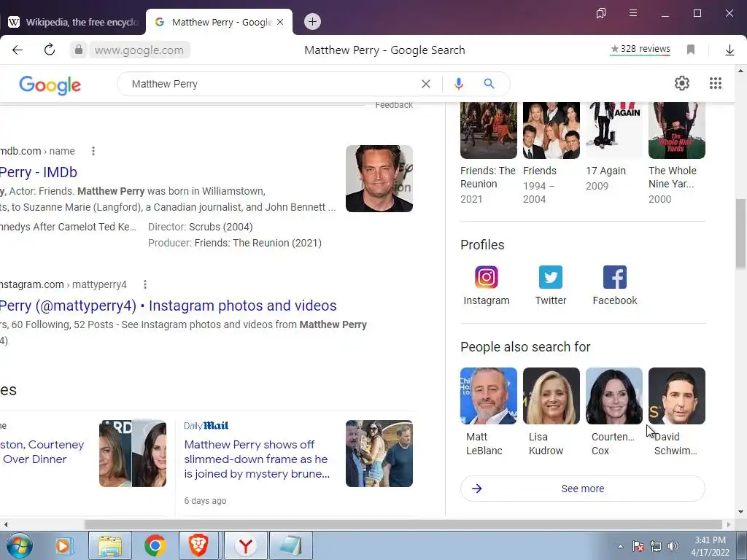Viewport: 747px width, 560px height.
Task: Close the Matthew Perry Google tab
Action: click(x=280, y=22)
